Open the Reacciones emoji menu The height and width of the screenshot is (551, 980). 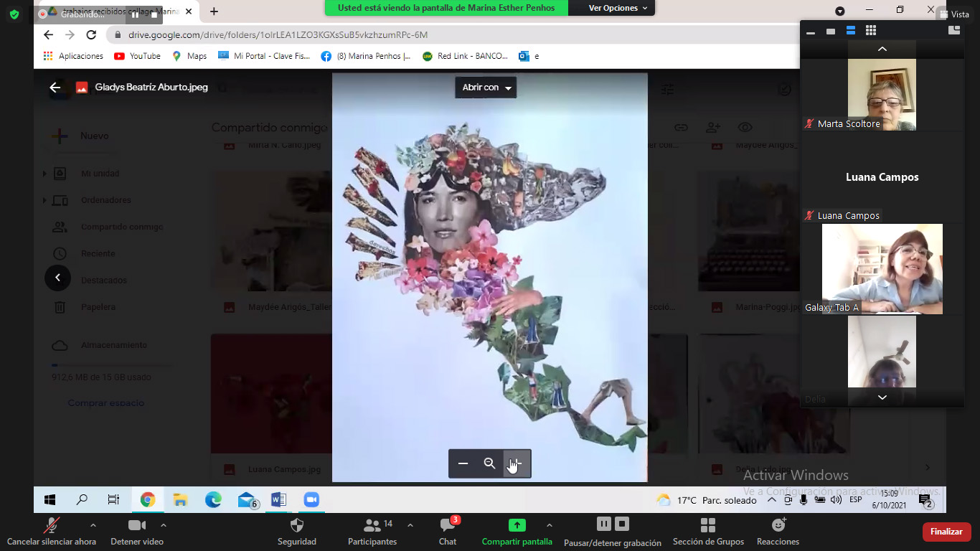coord(778,525)
